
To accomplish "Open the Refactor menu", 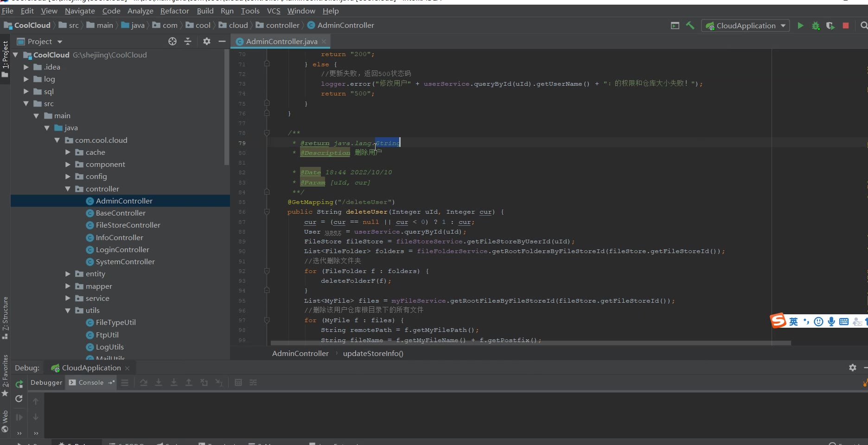I will click(174, 11).
